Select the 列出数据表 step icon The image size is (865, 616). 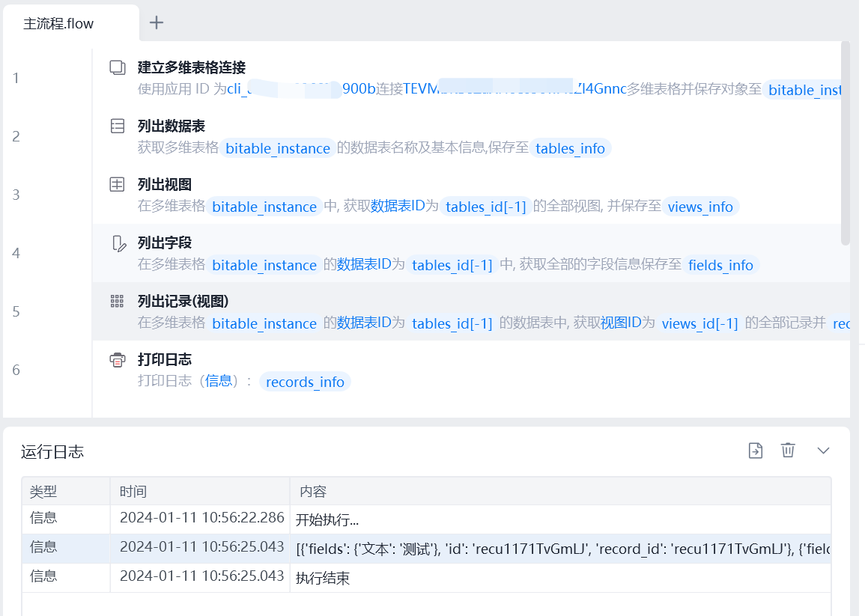coord(118,126)
